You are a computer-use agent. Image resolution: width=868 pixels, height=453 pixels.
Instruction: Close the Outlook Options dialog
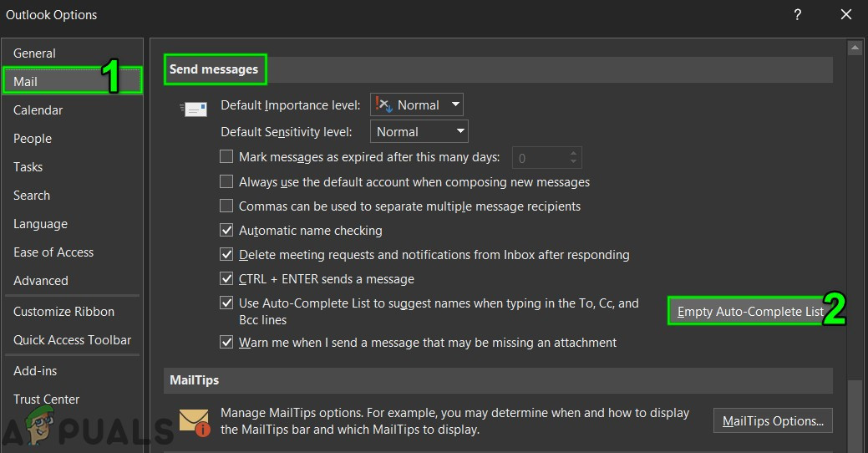(845, 14)
